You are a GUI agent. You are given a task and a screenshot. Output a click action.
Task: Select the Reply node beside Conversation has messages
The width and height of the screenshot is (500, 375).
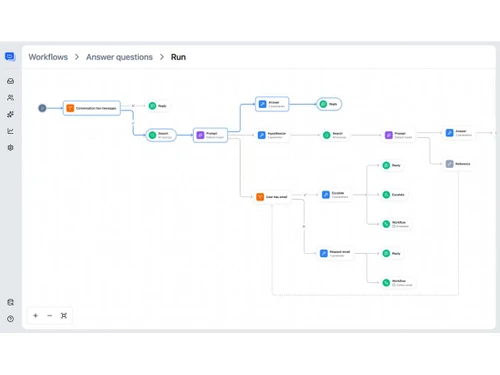pyautogui.click(x=158, y=106)
